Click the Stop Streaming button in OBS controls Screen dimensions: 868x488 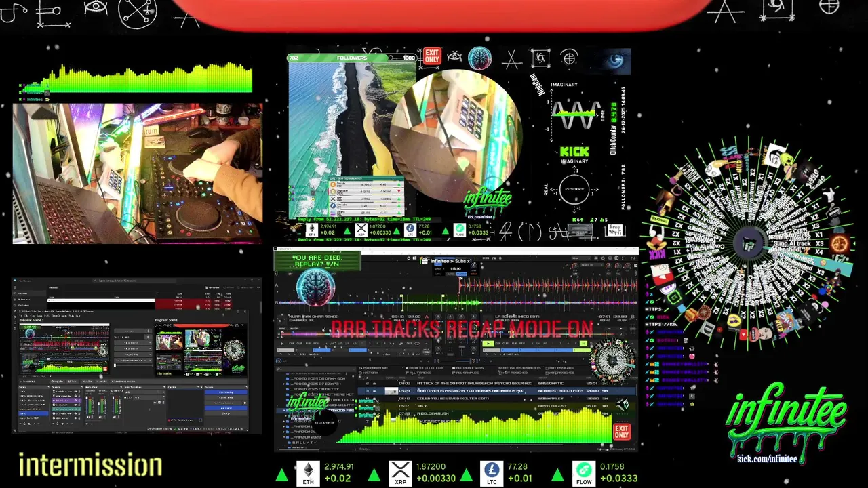point(226,392)
